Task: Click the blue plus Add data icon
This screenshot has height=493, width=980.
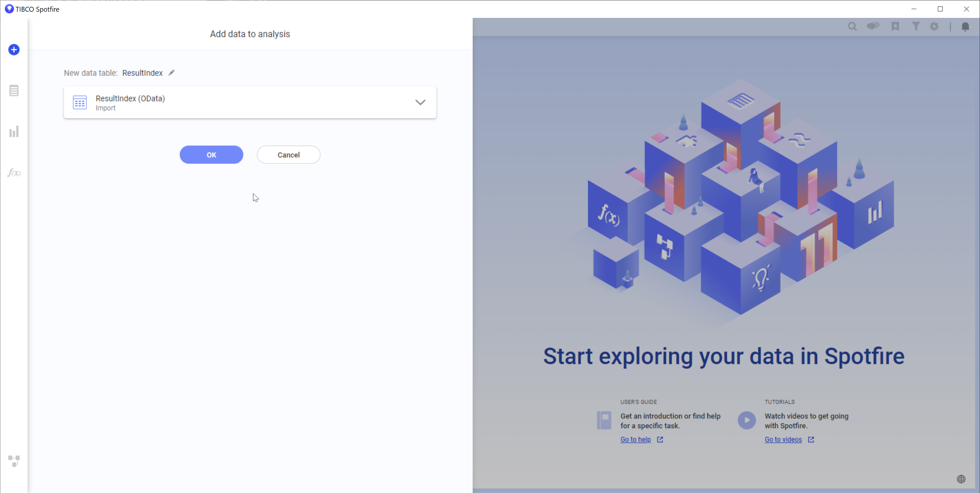Action: pos(14,50)
